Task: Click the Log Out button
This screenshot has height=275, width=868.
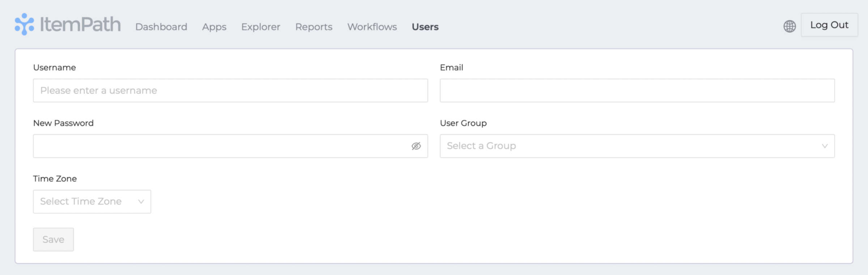Action: click(x=829, y=25)
